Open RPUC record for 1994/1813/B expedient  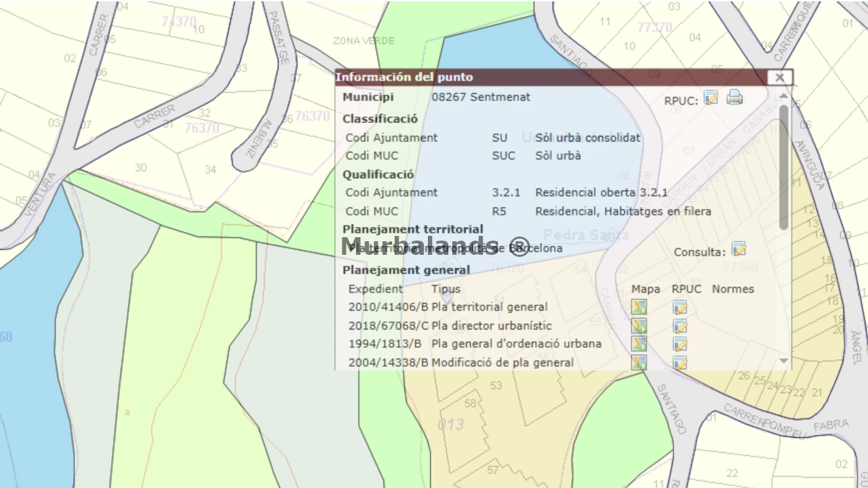tap(680, 344)
